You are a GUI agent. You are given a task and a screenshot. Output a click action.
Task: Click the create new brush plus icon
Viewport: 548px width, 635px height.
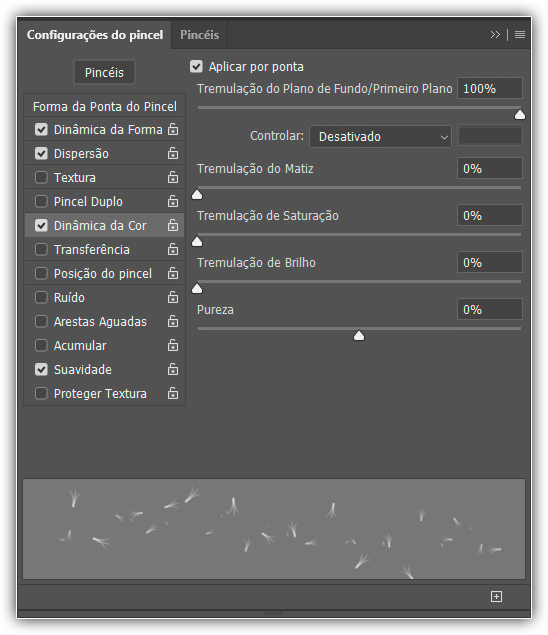pos(496,596)
